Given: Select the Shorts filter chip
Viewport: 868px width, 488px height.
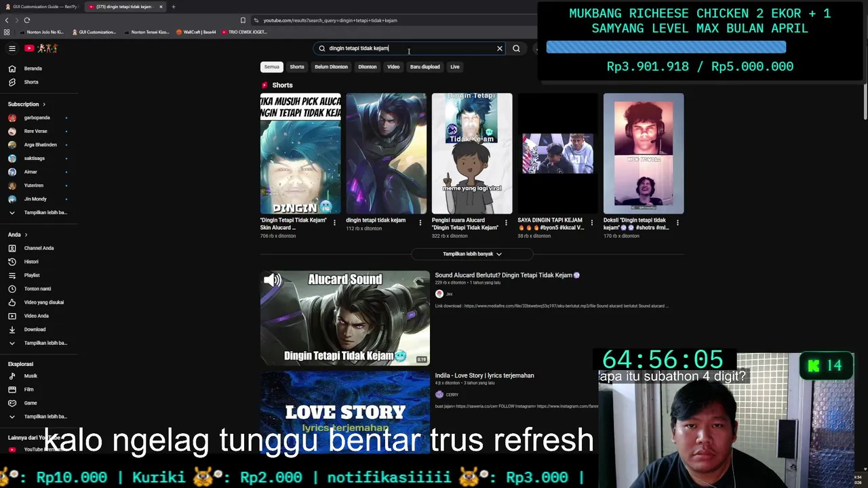Looking at the screenshot, I should [297, 67].
